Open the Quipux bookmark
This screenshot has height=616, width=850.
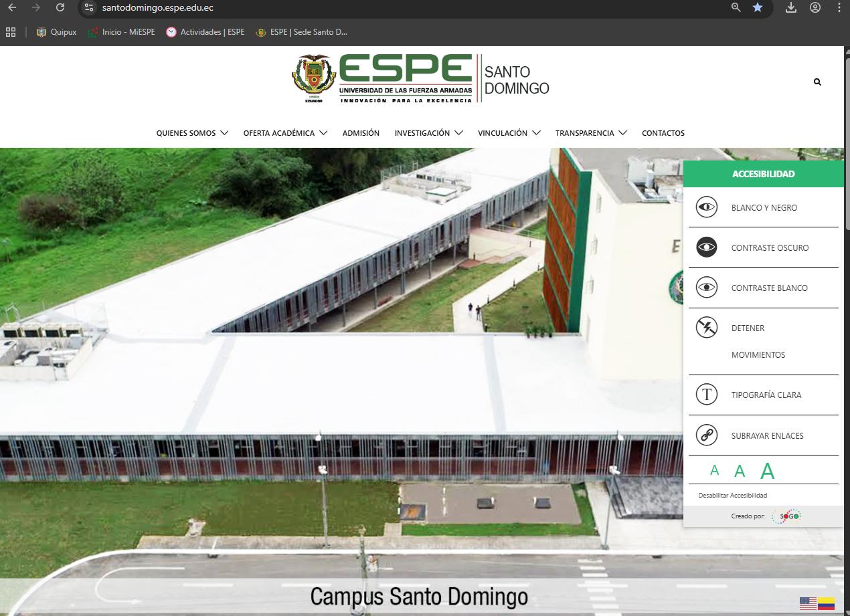pyautogui.click(x=56, y=31)
